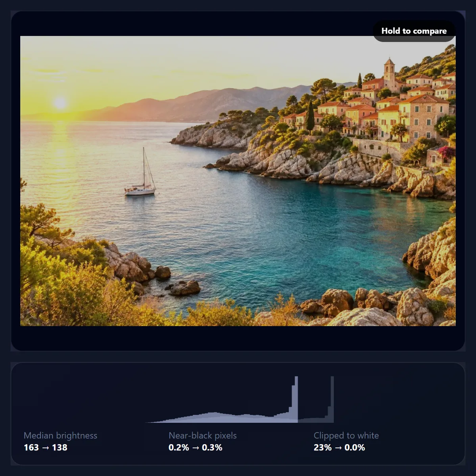Select the value 0.2% → 0.3%
Image resolution: width=476 pixels, height=476 pixels.
coord(195,447)
